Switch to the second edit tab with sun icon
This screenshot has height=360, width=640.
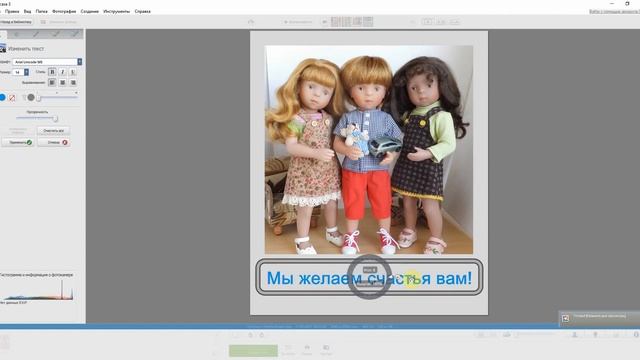tap(17, 35)
